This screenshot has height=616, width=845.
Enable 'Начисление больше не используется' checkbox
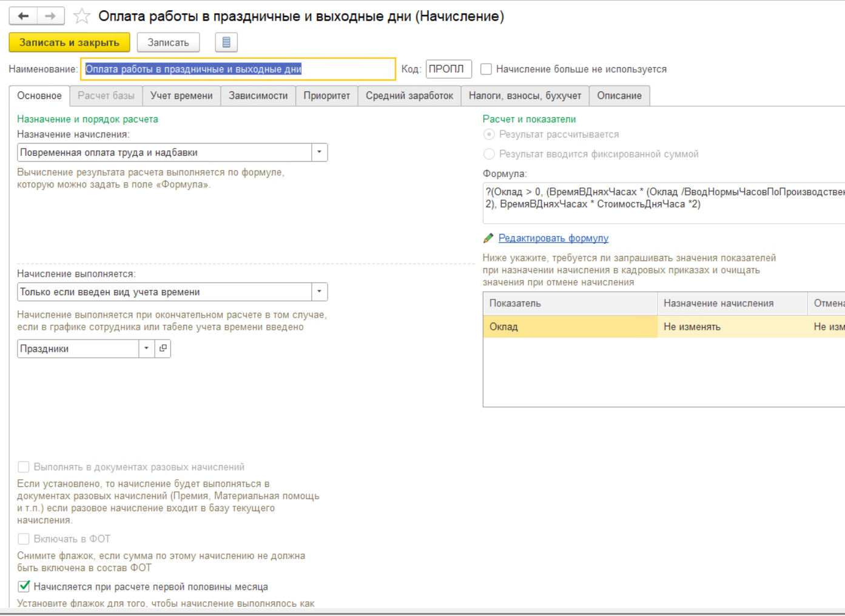[x=486, y=69]
